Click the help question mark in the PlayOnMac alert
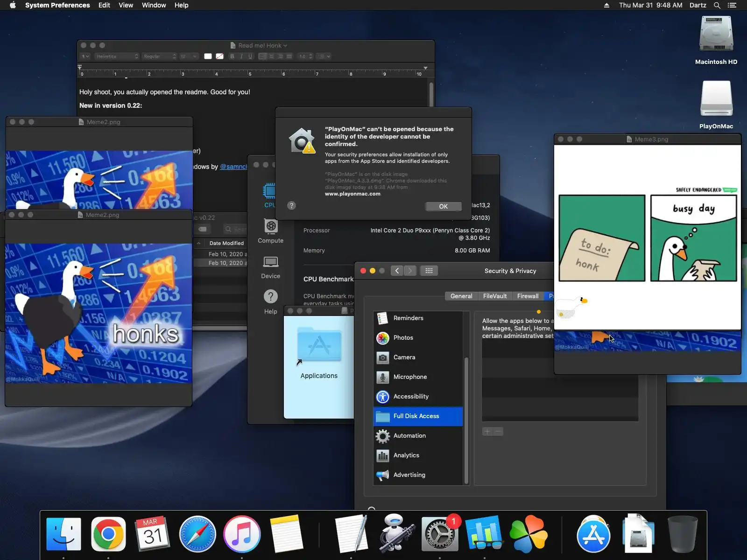Viewport: 747px width, 560px height. click(291, 205)
